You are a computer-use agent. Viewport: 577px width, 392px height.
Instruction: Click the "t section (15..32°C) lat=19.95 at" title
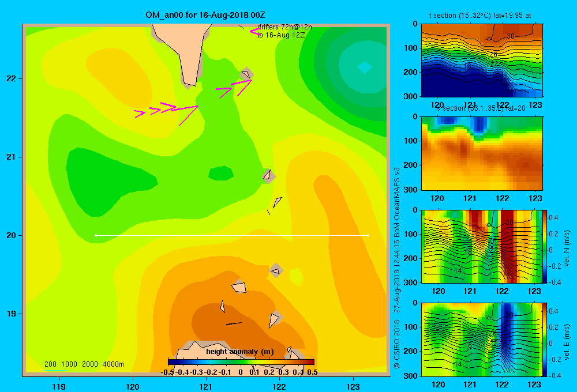pos(480,16)
